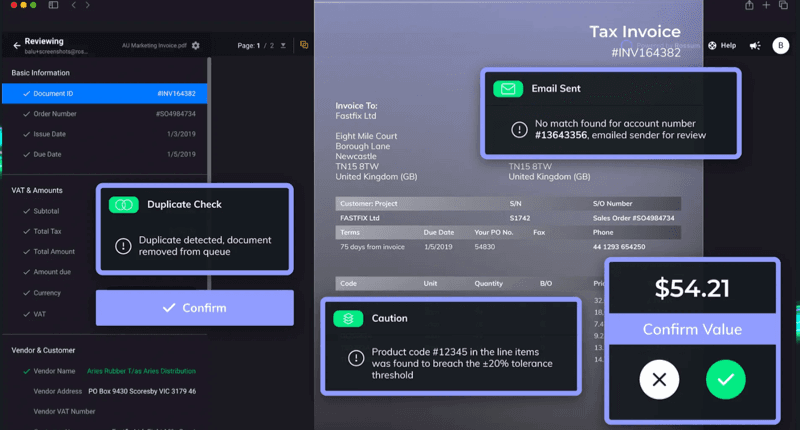Open the page download dropdown arrow
This screenshot has height=430, width=800.
click(283, 45)
